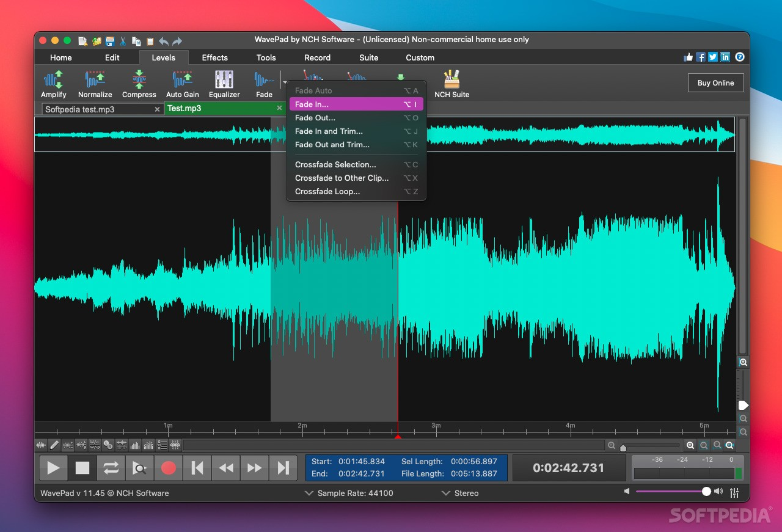
Task: Click the Open File folder icon
Action: pos(97,41)
